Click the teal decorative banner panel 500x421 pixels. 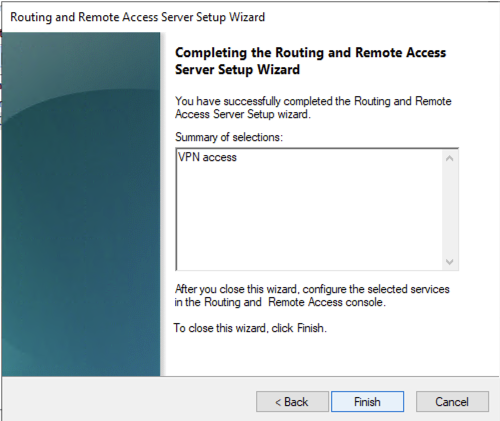[81, 204]
